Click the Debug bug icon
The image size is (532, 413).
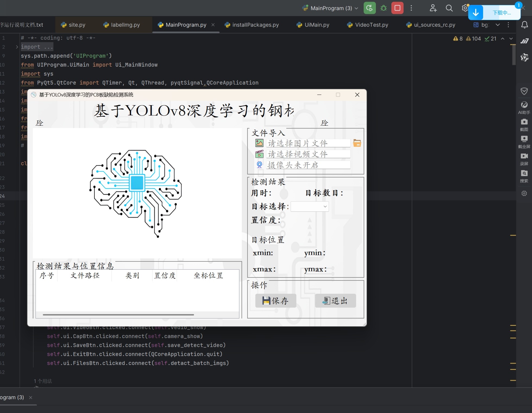click(384, 8)
